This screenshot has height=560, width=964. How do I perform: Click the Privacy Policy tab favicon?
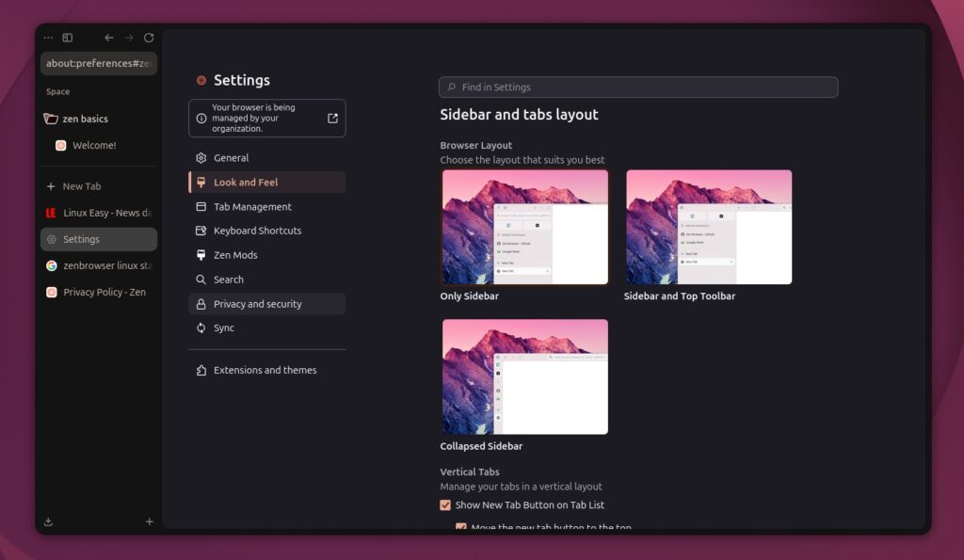(52, 292)
